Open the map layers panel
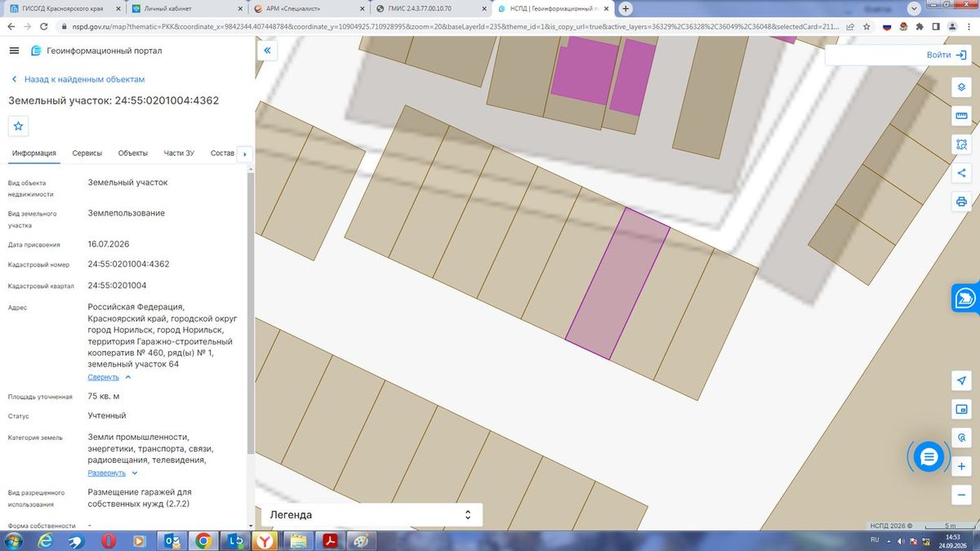The width and height of the screenshot is (980, 551). (961, 87)
